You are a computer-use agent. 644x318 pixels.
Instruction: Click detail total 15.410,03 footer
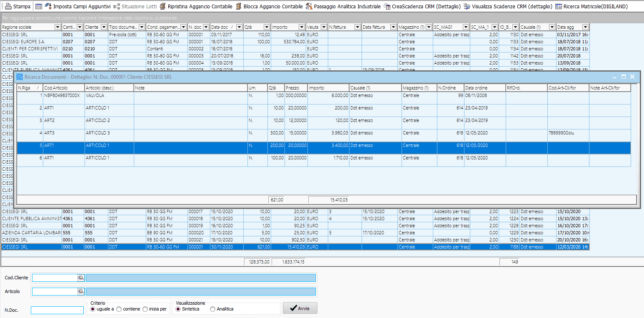click(x=329, y=200)
